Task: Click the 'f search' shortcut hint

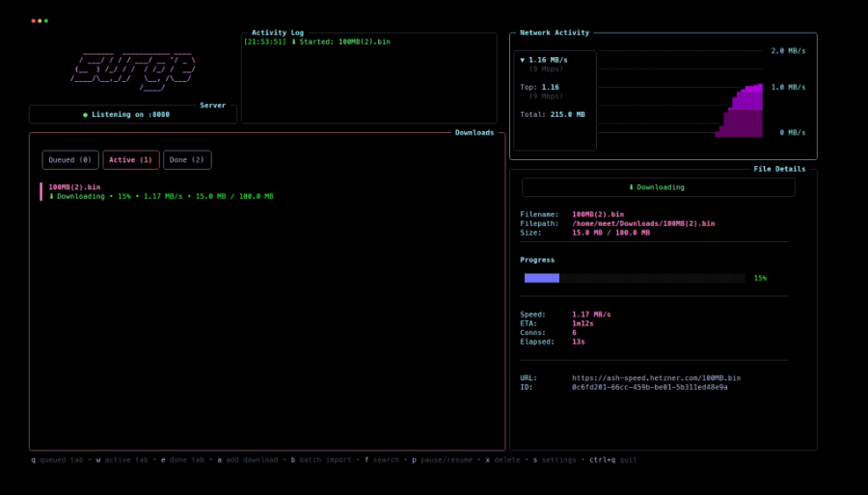Action: 381,460
